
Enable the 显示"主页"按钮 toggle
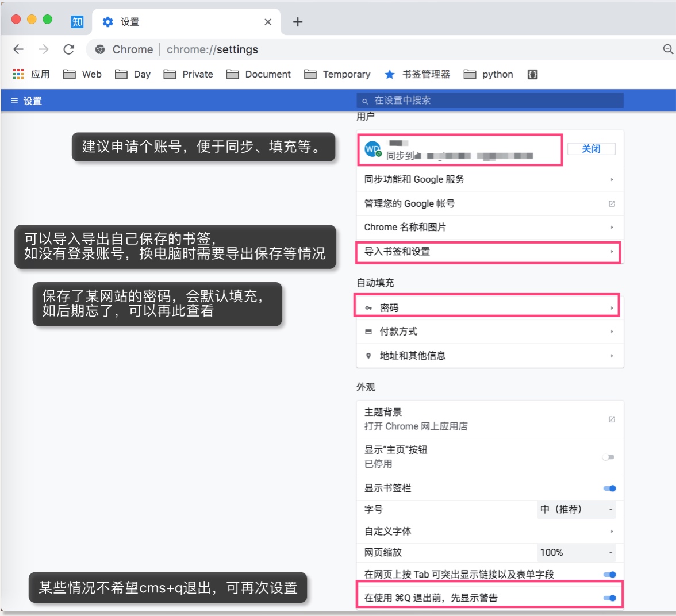(609, 457)
